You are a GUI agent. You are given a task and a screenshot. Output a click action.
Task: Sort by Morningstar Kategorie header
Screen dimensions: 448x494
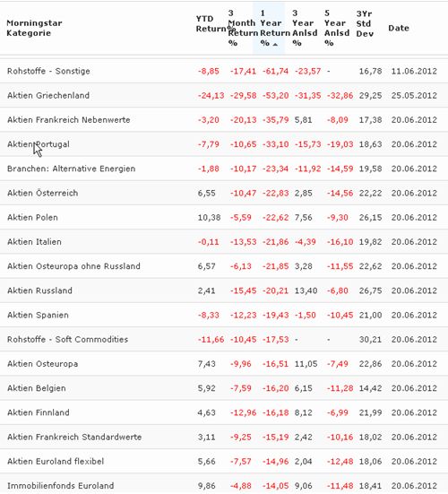tap(34, 28)
